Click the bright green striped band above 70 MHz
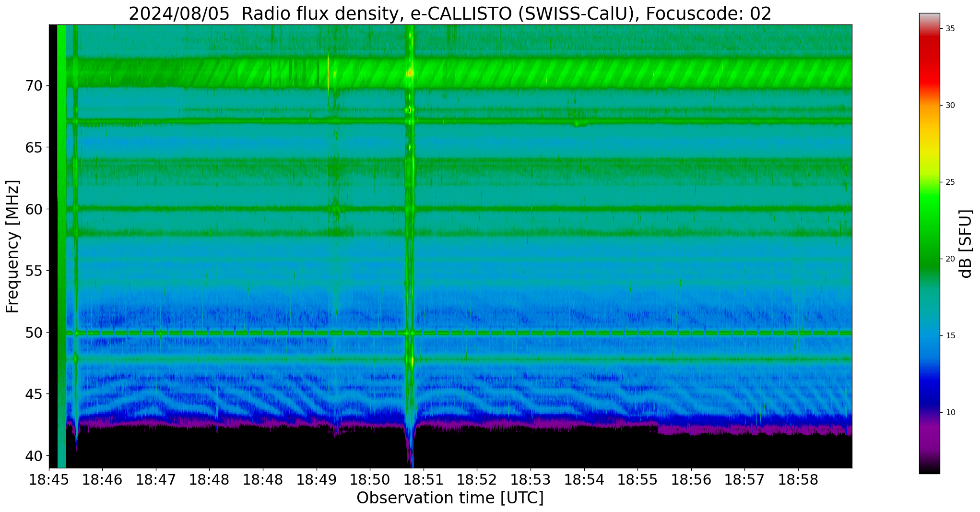This screenshot has height=512, width=980. coord(459,72)
